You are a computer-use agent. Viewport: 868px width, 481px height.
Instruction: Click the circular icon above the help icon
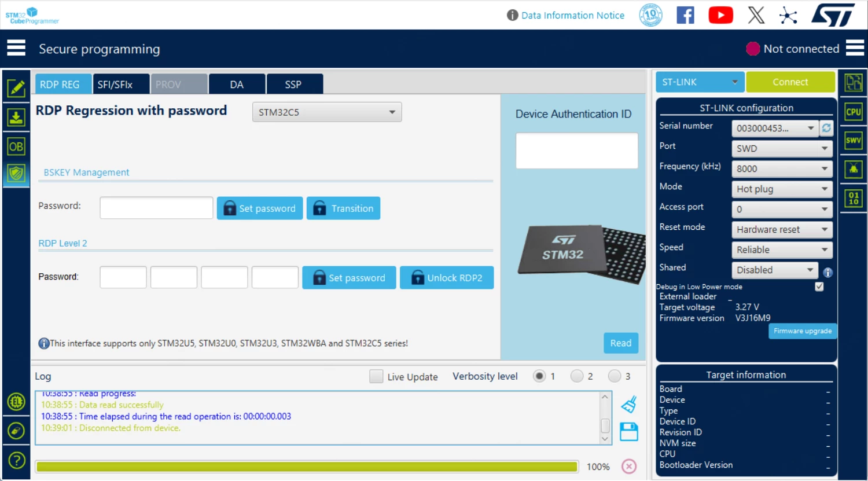pyautogui.click(x=16, y=431)
